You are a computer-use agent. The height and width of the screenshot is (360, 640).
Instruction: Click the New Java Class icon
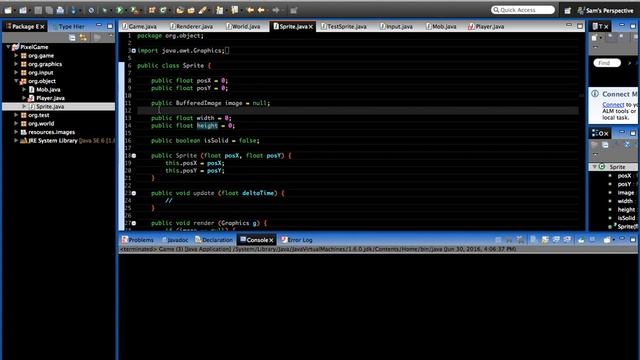point(163,10)
